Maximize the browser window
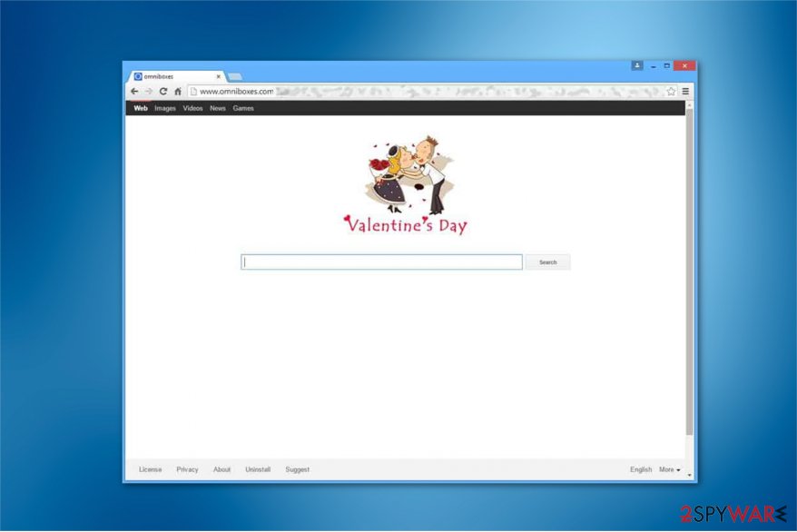797x532 pixels. pos(667,66)
